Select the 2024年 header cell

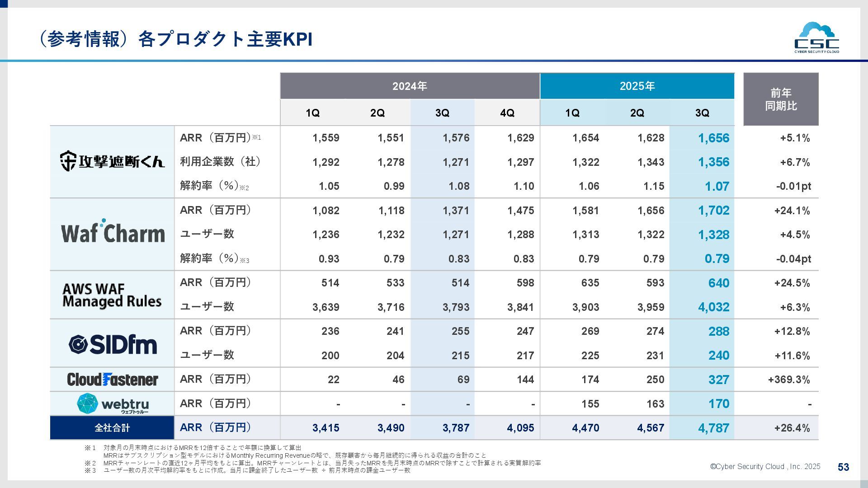tap(410, 86)
